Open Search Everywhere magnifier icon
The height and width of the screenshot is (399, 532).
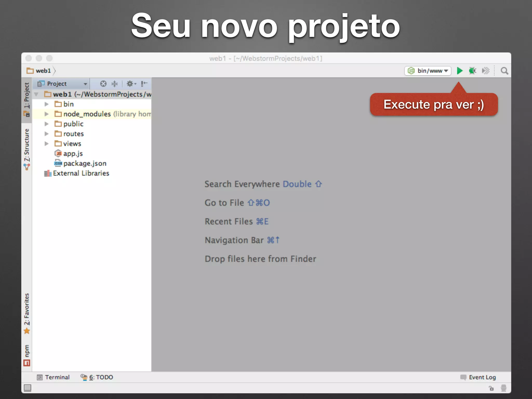(x=504, y=71)
